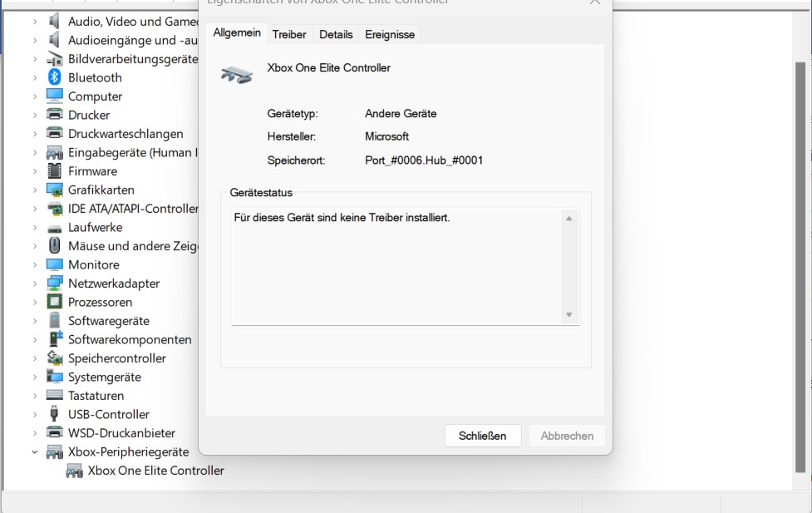Click the USB-Controller plug icon
The image size is (812, 513).
[x=54, y=413]
